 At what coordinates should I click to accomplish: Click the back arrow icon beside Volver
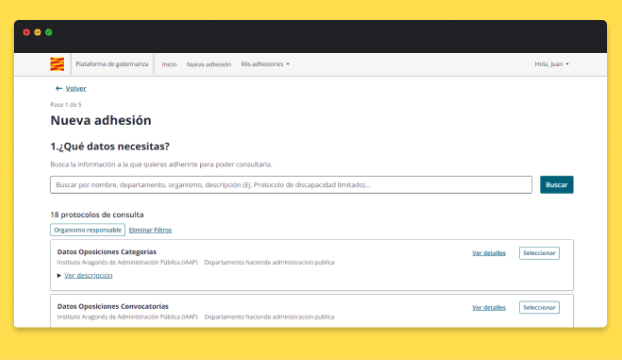tap(59, 88)
